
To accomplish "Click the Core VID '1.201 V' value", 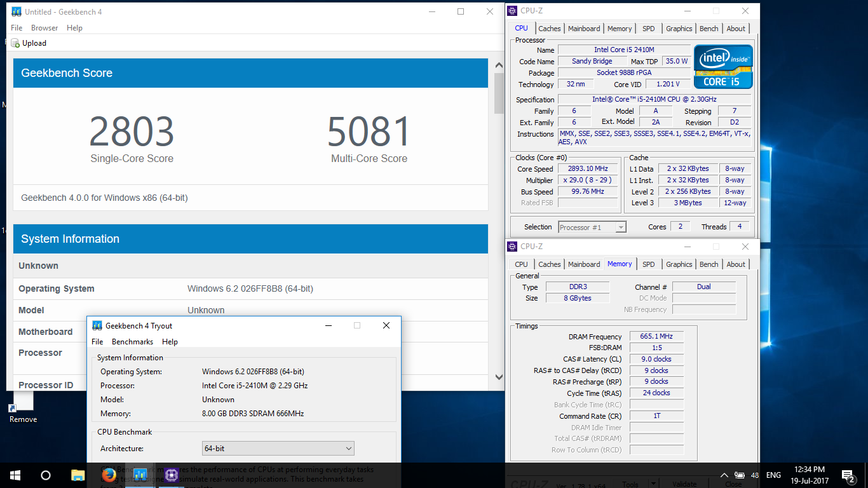I will pyautogui.click(x=668, y=84).
